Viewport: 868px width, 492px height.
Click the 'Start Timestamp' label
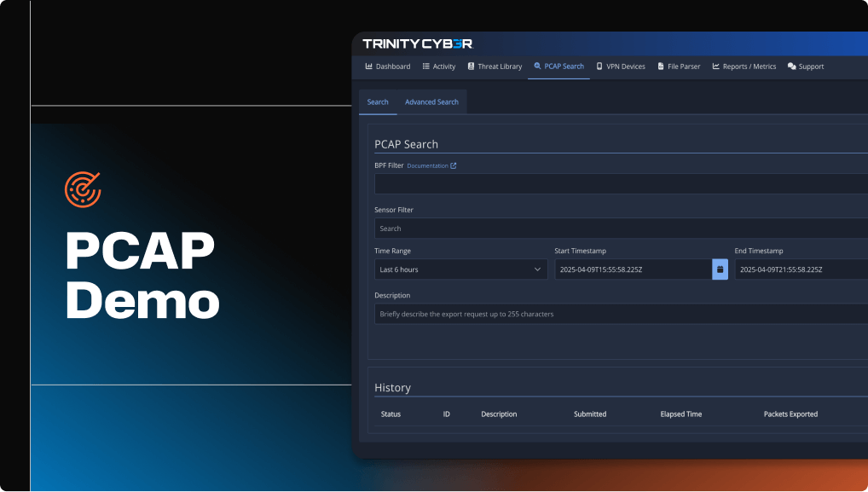coord(580,251)
